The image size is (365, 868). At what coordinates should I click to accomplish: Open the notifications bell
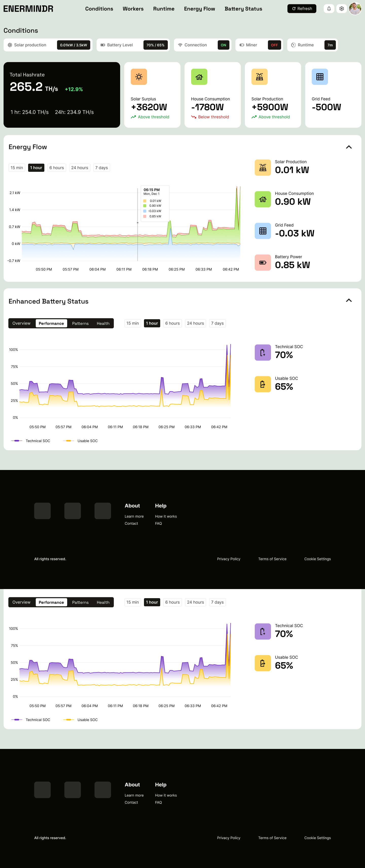point(329,9)
